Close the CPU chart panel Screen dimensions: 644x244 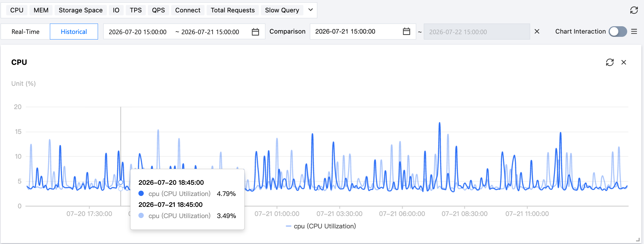pos(624,62)
